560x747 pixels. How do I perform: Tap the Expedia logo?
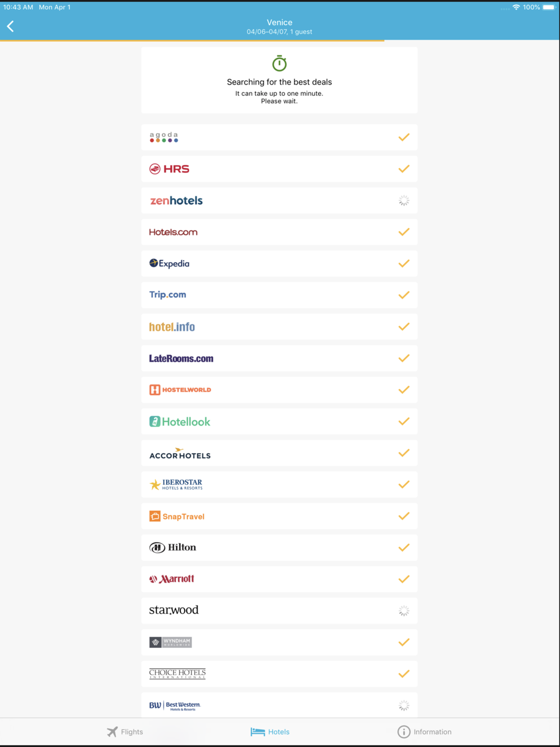169,264
